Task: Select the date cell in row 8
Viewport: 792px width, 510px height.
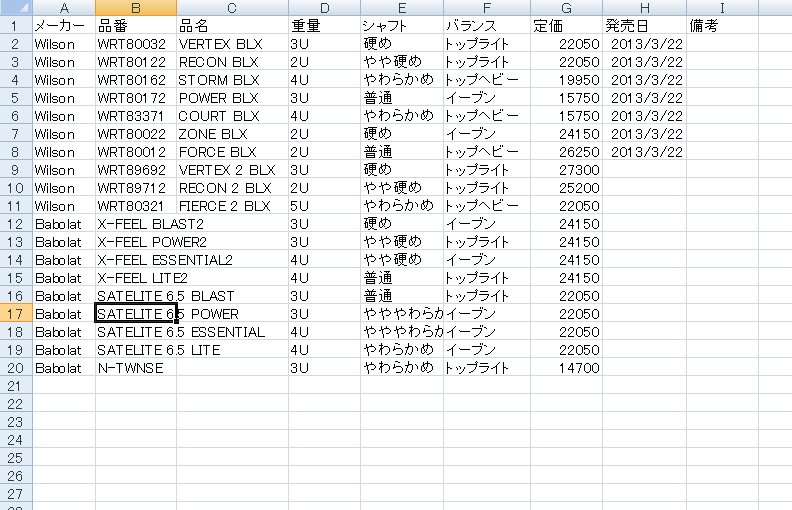Action: click(x=645, y=151)
